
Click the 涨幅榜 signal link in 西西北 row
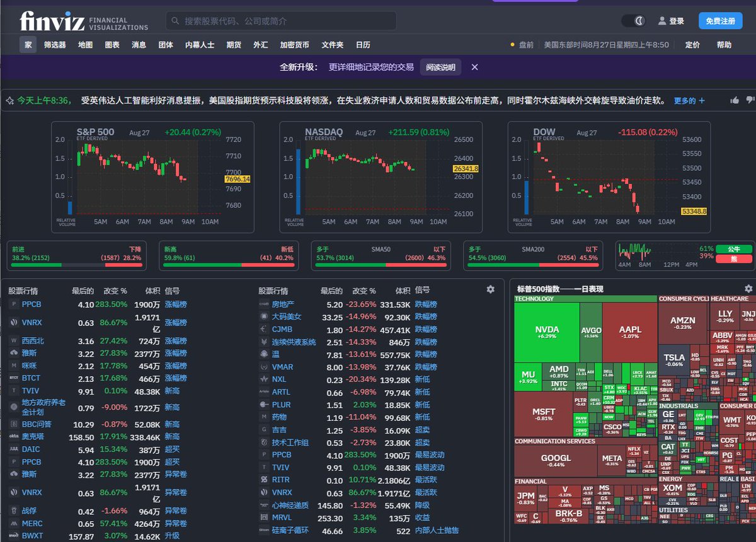click(176, 341)
